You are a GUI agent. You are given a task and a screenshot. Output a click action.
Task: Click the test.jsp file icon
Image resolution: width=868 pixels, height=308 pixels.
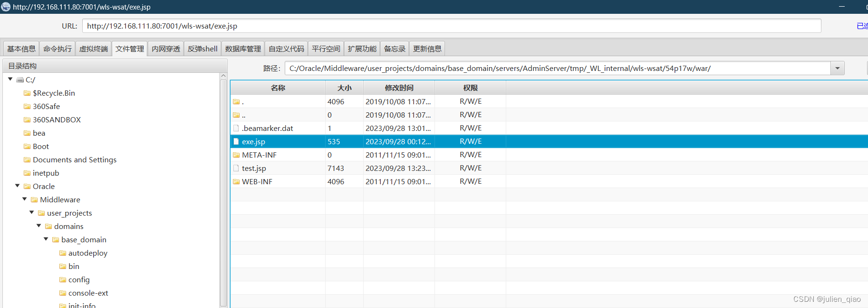point(236,168)
